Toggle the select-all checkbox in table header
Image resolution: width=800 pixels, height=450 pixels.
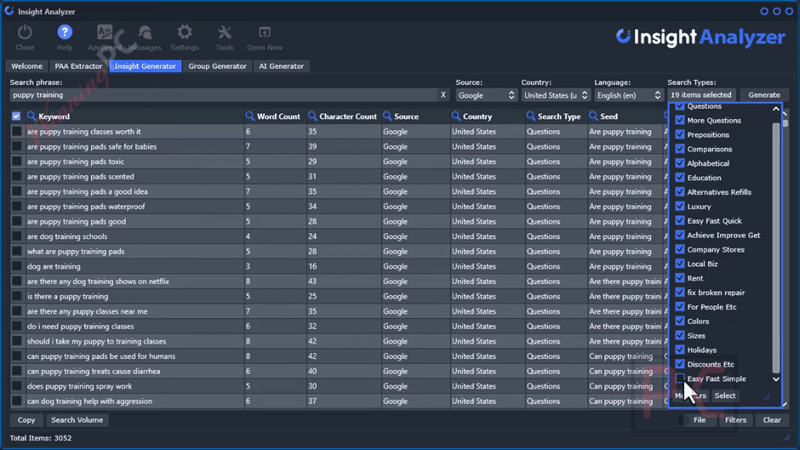click(16, 116)
